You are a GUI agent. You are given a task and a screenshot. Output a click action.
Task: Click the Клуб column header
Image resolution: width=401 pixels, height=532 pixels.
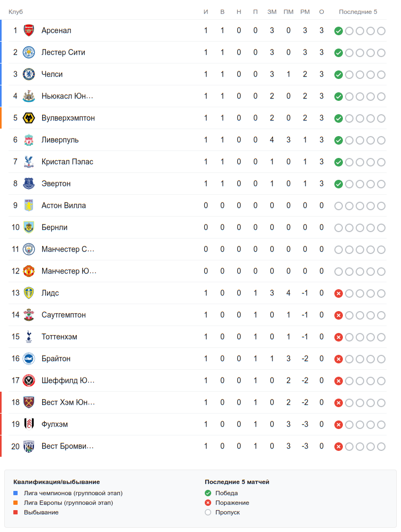(15, 12)
